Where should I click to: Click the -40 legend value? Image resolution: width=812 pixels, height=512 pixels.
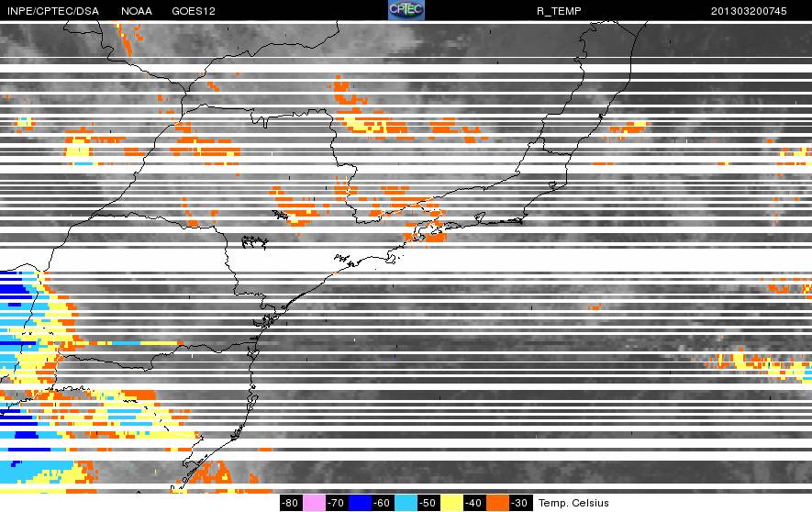pos(474,503)
